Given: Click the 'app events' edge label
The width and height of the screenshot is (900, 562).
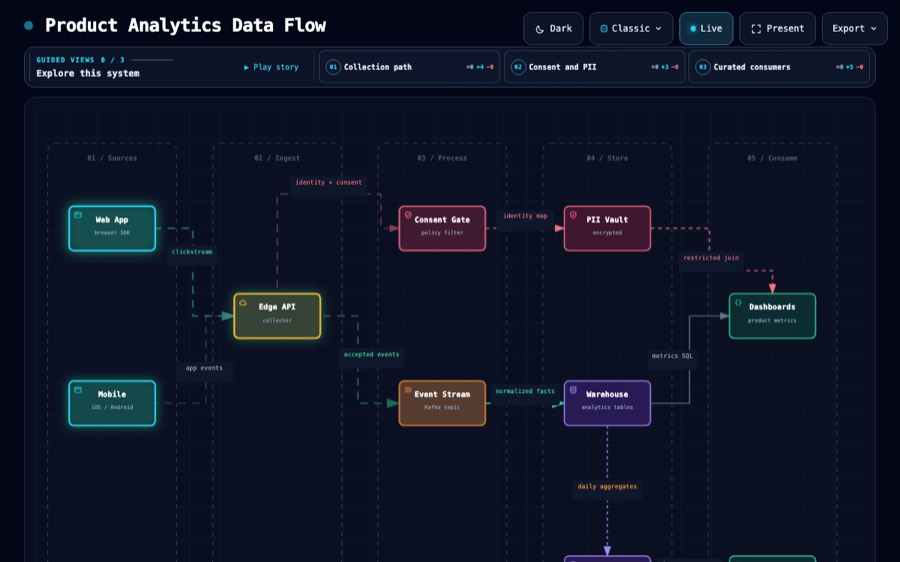Looking at the screenshot, I should point(204,368).
